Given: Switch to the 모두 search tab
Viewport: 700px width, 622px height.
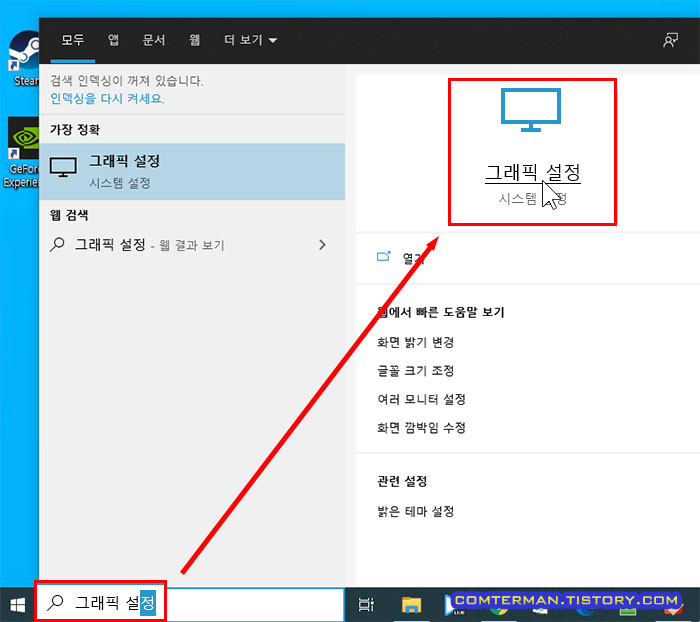Looking at the screenshot, I should tap(72, 40).
